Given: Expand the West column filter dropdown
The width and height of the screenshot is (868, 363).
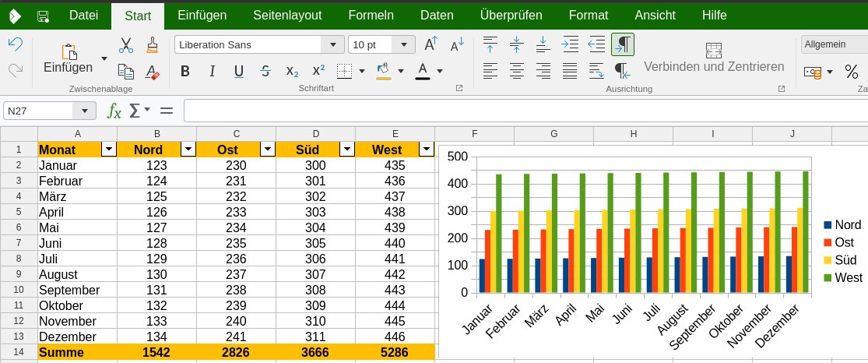Looking at the screenshot, I should pos(426,150).
